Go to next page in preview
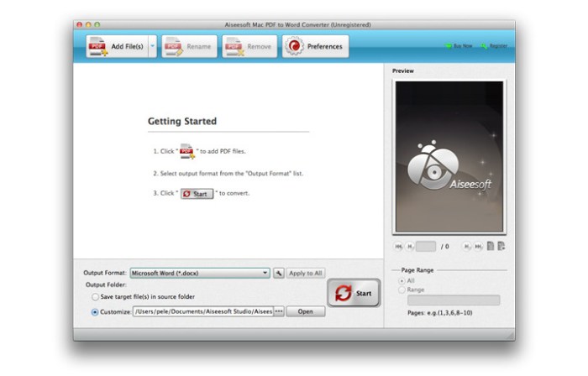Viewport: 588px width, 376px height. coord(466,247)
